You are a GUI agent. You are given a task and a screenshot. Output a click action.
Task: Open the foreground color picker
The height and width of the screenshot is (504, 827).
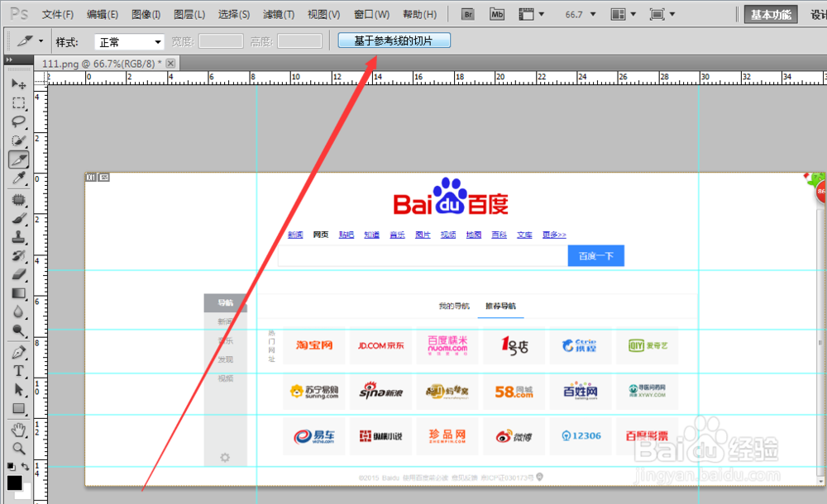[14, 483]
